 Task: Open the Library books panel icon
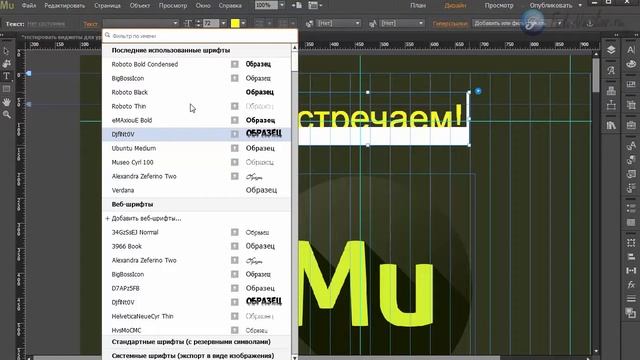(611, 125)
